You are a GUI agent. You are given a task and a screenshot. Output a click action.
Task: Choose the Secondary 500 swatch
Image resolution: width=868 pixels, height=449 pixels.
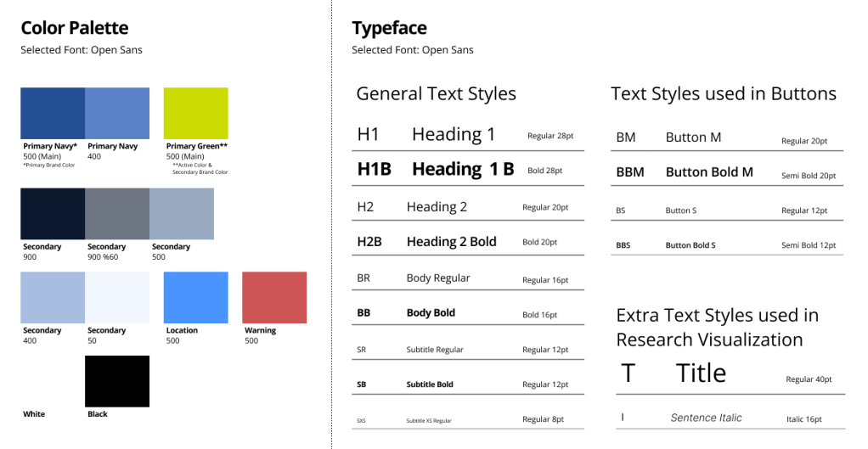[x=182, y=214]
